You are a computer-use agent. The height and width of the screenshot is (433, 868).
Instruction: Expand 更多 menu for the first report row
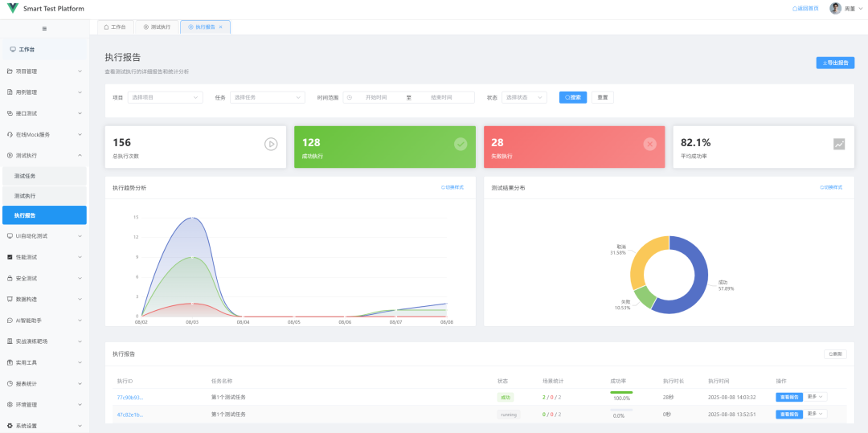pyautogui.click(x=817, y=397)
